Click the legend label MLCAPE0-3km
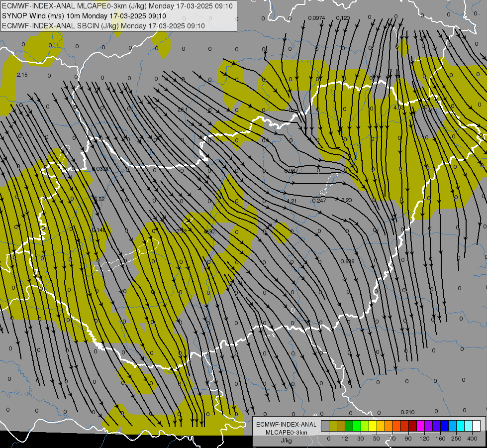 pos(287,433)
